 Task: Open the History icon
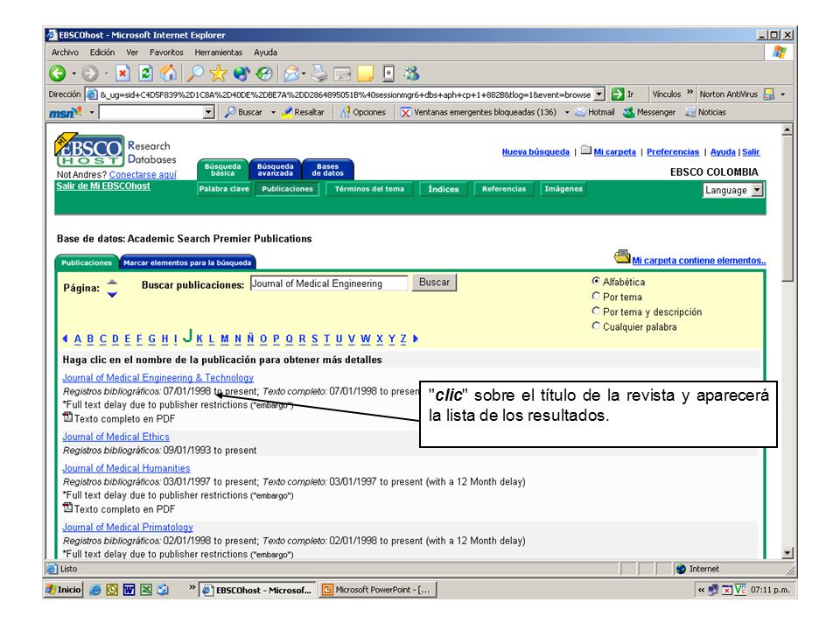pos(264,73)
